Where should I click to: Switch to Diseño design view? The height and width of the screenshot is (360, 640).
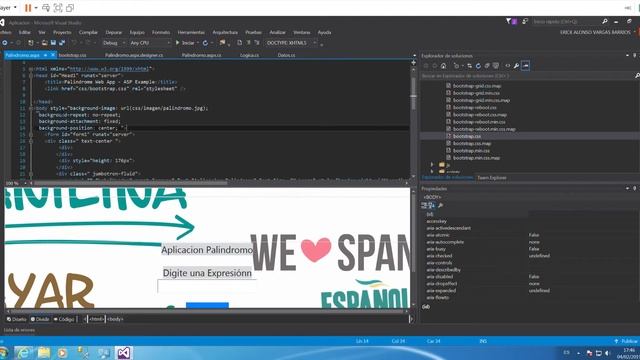click(16, 319)
